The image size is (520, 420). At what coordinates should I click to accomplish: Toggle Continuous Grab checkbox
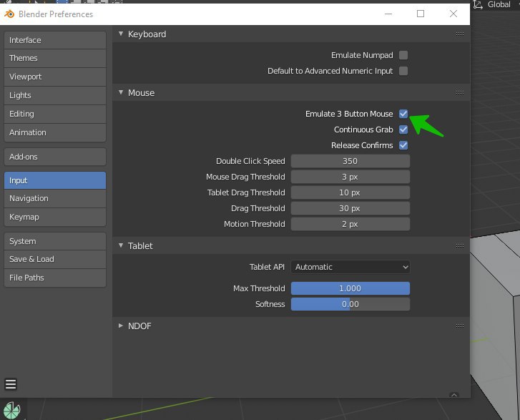403,130
